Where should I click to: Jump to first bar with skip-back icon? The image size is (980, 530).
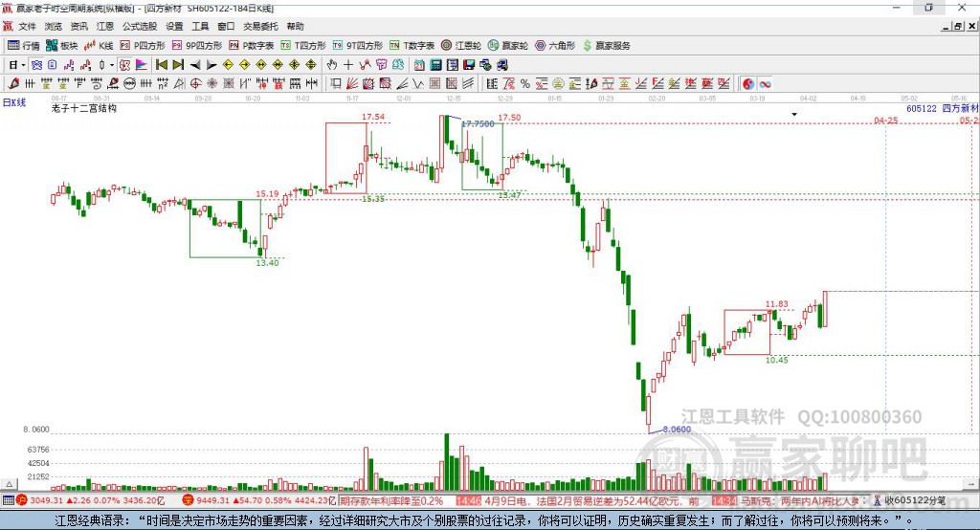[x=161, y=65]
